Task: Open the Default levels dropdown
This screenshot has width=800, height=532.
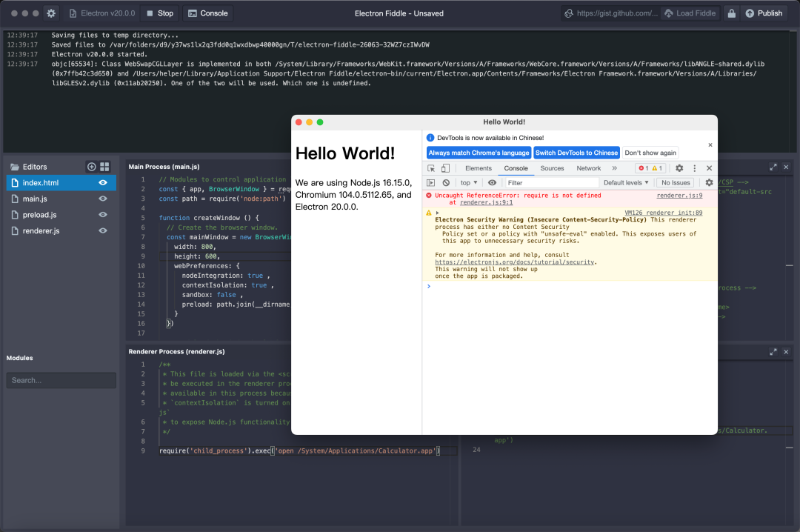Action: [626, 183]
